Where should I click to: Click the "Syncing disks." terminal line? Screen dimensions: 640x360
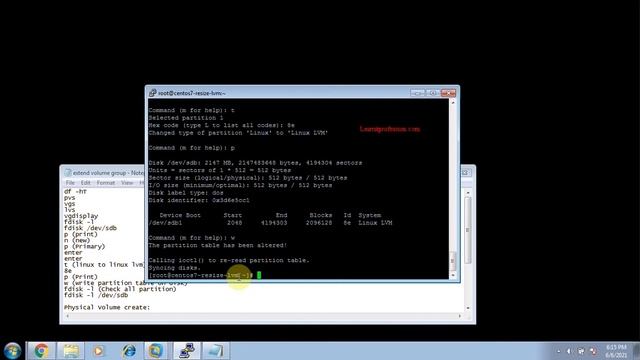tap(175, 268)
